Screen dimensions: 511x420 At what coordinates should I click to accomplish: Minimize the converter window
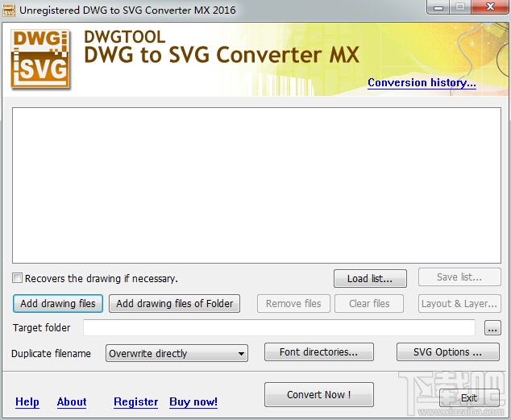(x=438, y=7)
